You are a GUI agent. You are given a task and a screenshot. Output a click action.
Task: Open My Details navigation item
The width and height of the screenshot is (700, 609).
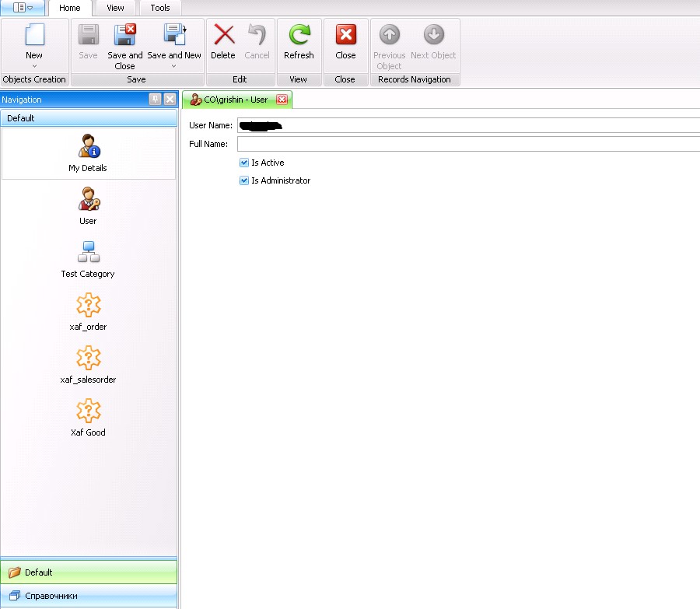[x=89, y=153]
